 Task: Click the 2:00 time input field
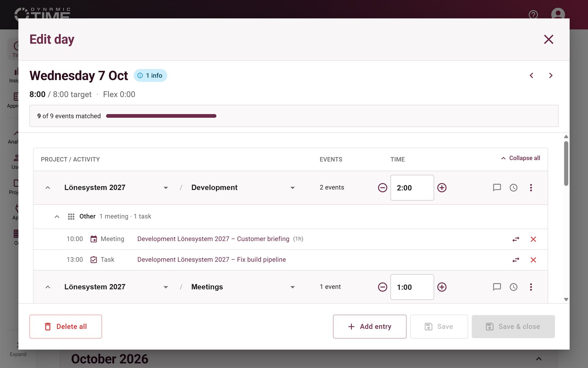412,188
